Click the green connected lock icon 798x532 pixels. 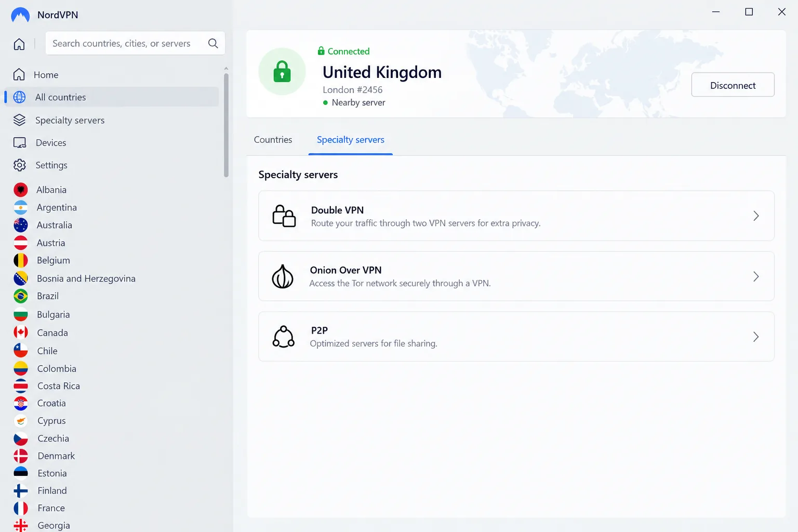point(282,71)
